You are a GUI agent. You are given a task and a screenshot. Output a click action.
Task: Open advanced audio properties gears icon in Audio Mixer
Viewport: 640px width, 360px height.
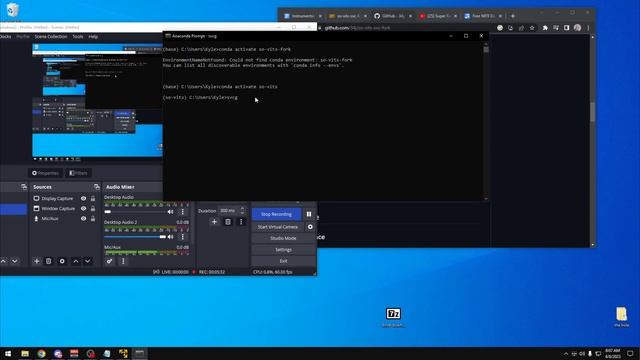click(109, 261)
